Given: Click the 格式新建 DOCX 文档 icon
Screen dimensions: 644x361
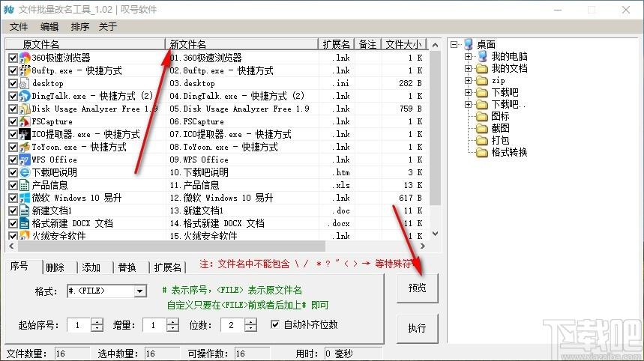Looking at the screenshot, I should (x=25, y=223).
